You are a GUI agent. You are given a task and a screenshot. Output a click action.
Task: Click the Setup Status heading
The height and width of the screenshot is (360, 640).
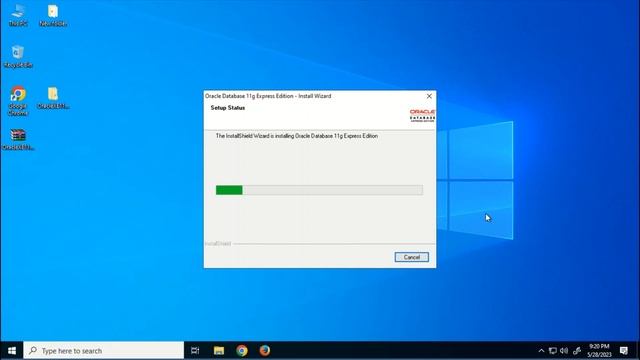[x=228, y=108]
